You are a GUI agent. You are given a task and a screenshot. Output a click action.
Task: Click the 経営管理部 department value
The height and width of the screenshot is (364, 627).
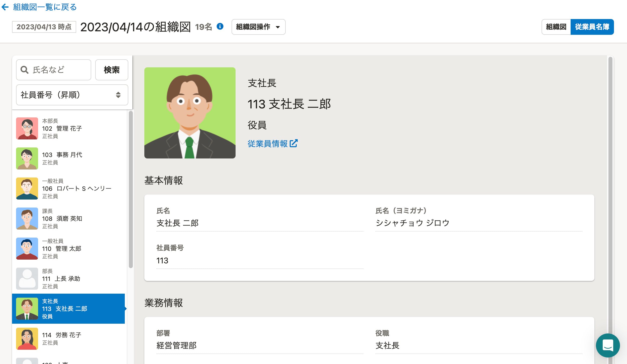[176, 345]
